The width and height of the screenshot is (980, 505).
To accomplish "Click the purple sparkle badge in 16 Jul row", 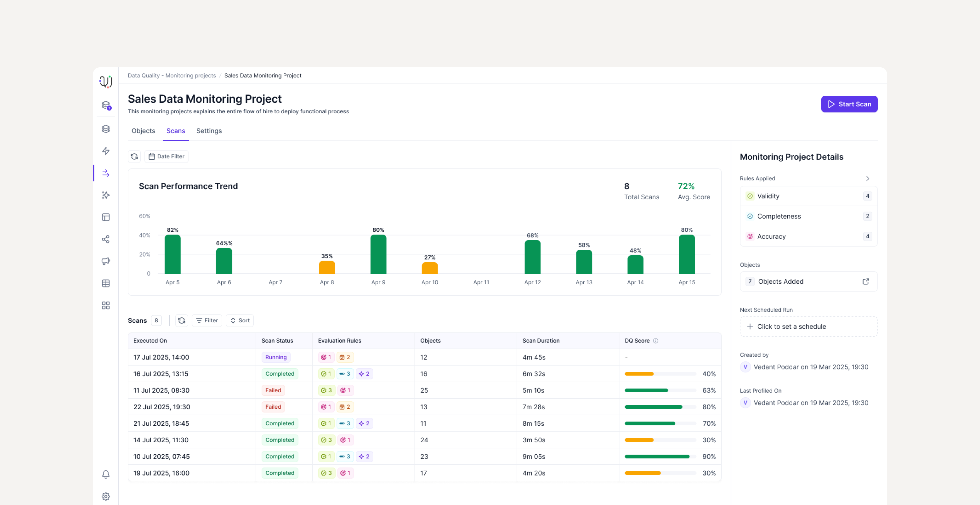I will [364, 374].
